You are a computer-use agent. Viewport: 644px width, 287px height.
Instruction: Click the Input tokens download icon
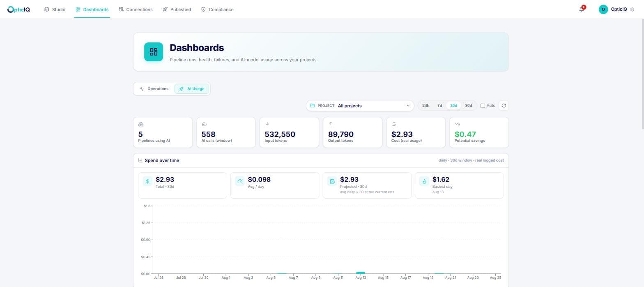click(x=267, y=124)
